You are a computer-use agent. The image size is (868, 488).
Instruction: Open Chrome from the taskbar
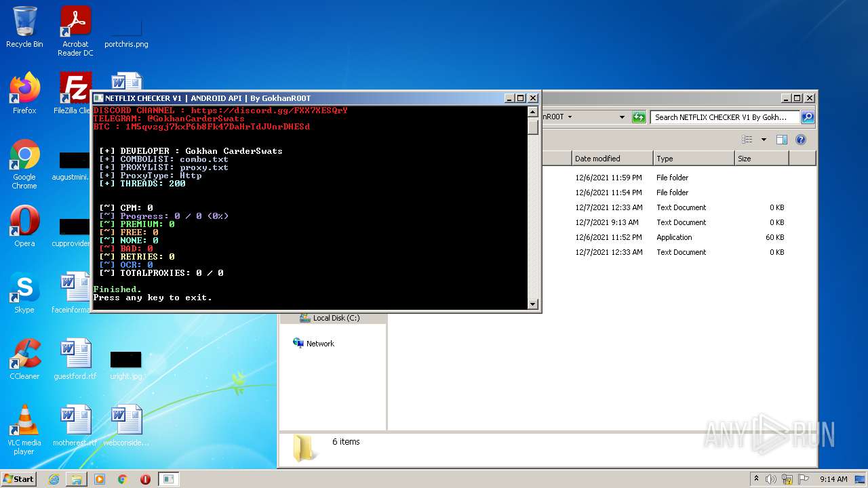click(x=123, y=479)
